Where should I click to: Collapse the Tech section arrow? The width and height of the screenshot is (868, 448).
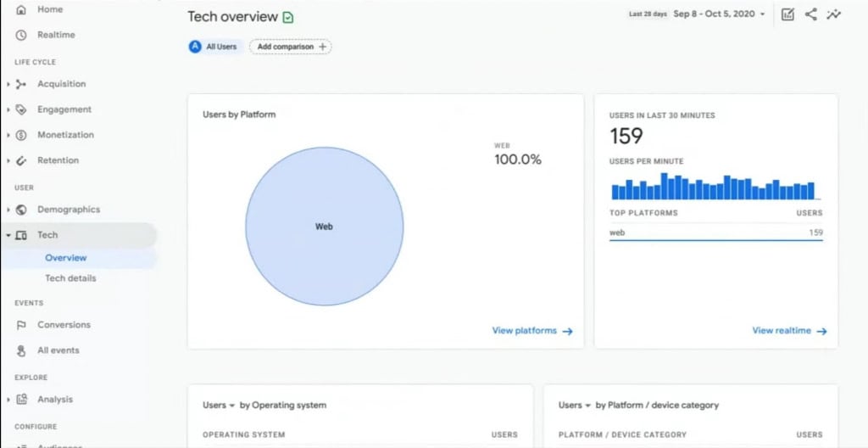point(8,235)
